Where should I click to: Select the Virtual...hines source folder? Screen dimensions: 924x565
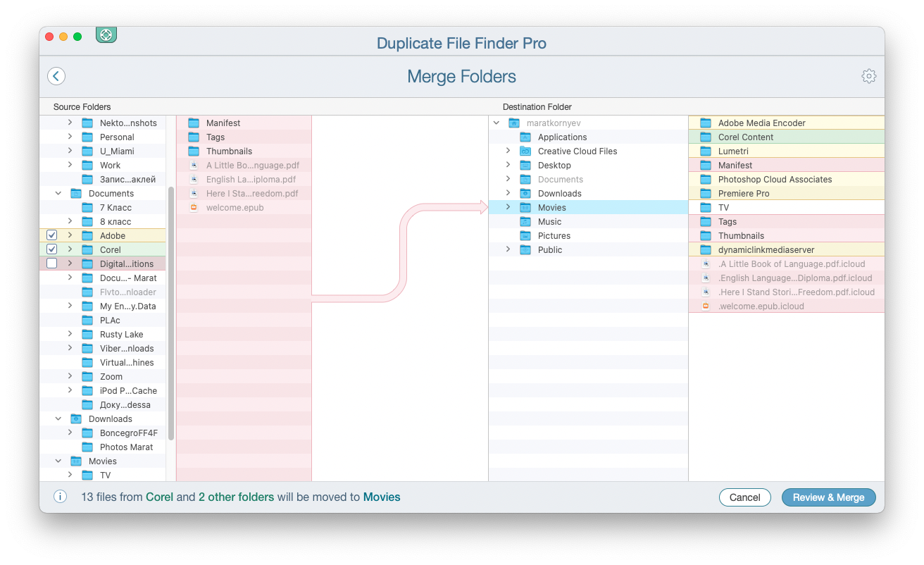point(103,362)
